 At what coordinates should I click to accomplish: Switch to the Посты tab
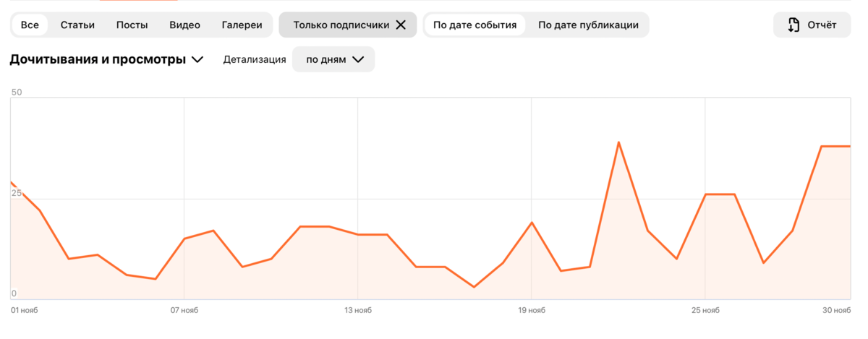click(x=132, y=25)
